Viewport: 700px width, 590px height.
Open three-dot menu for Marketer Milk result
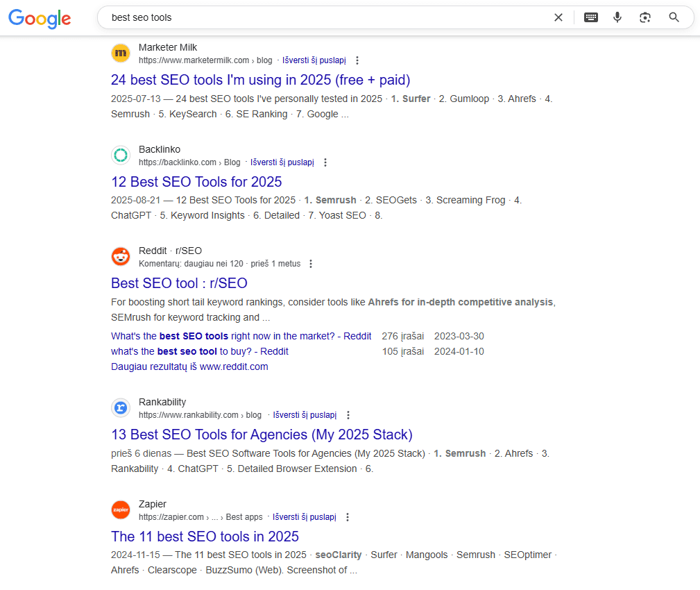[357, 60]
